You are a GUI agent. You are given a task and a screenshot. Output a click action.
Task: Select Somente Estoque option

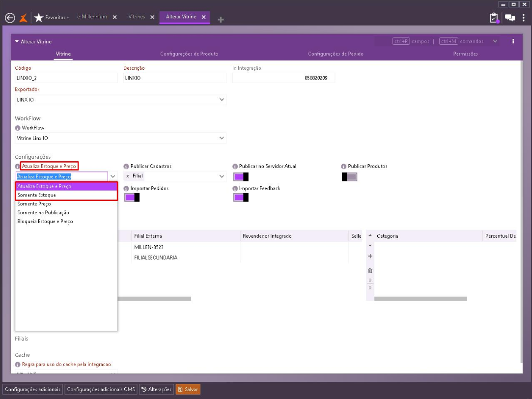click(66, 195)
